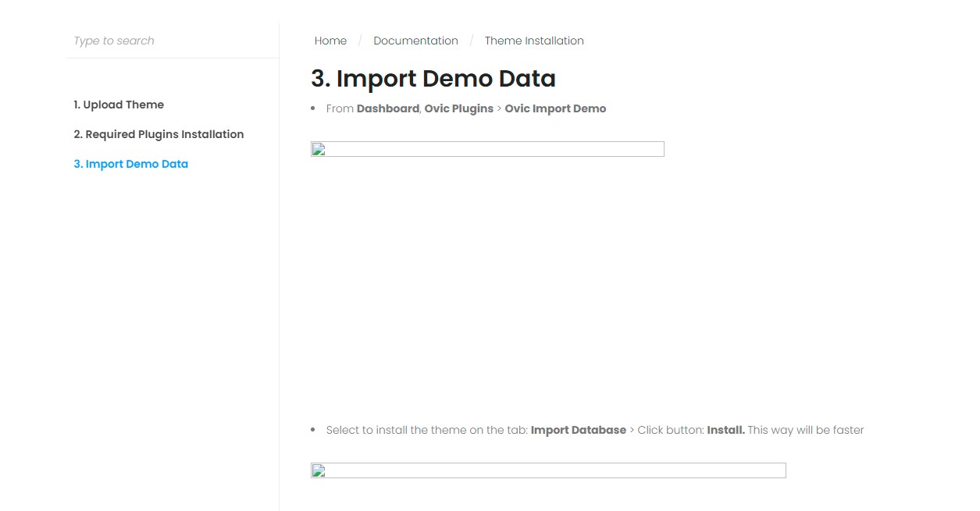
Task: Select "1. Upload Theme" in the sidebar
Action: (119, 105)
